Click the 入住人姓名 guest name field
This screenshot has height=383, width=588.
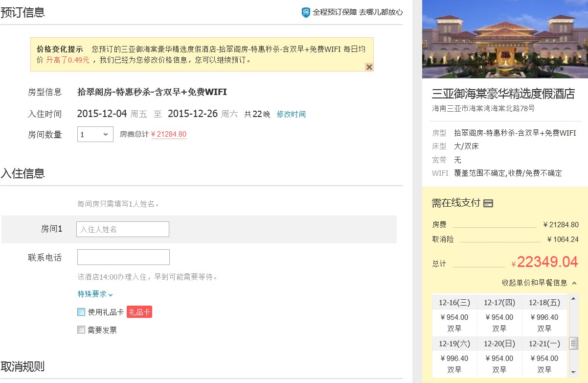(123, 229)
